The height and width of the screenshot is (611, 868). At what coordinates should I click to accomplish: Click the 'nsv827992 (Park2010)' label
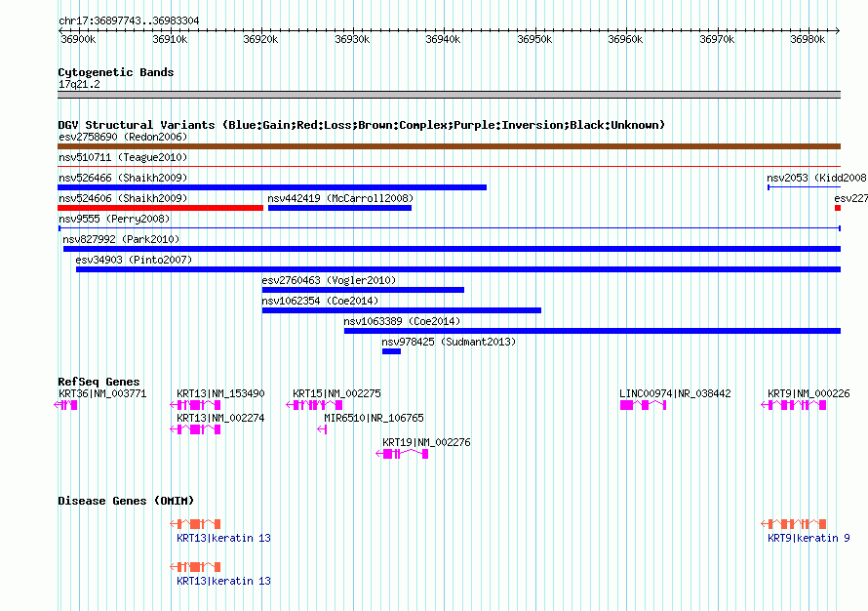click(x=121, y=239)
